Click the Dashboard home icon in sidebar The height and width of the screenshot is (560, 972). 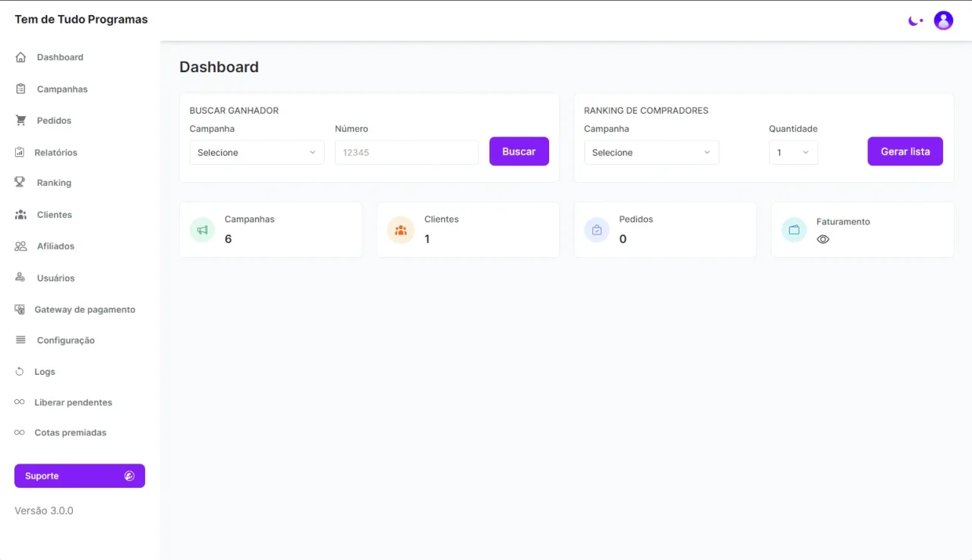[21, 57]
